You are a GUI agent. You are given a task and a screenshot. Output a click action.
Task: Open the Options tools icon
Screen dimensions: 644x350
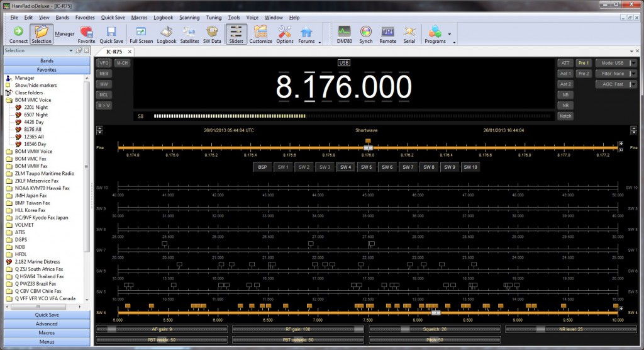point(285,34)
